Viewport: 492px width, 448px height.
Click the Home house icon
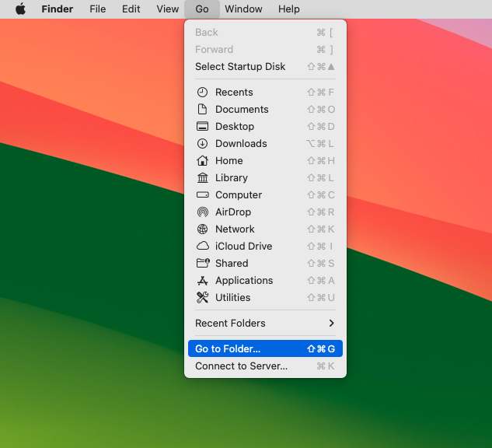pos(202,160)
